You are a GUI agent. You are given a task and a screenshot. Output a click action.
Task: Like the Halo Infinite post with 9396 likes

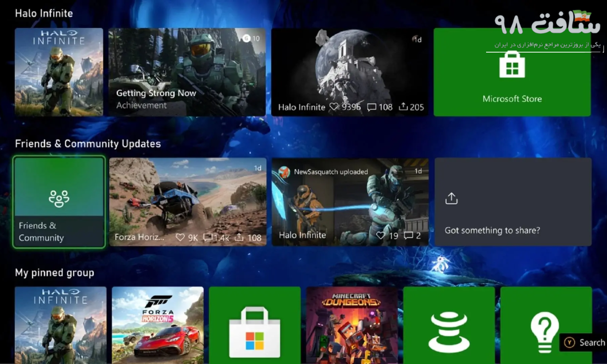(334, 107)
